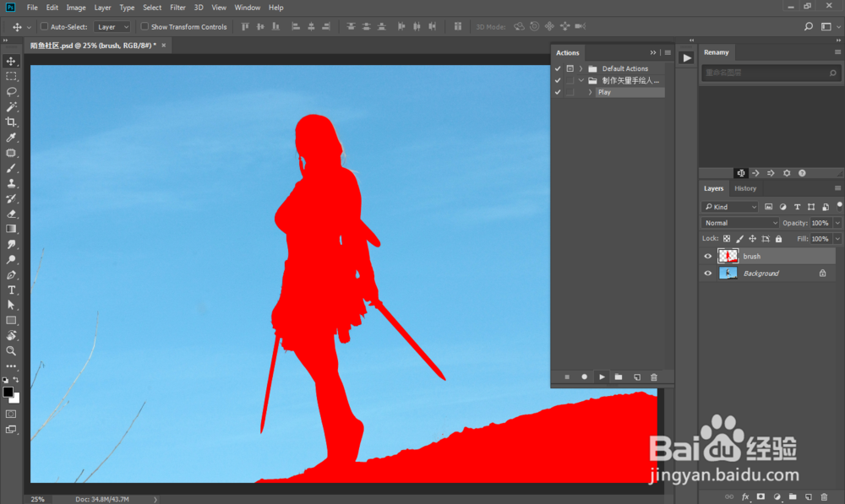
Task: Hide the Background layer visibility eye
Action: pos(708,273)
